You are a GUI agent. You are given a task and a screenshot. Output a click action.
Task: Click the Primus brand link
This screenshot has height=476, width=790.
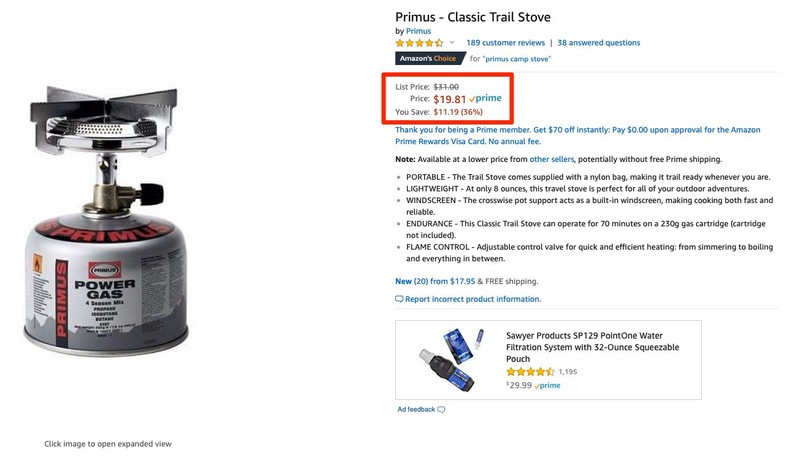[x=418, y=30]
